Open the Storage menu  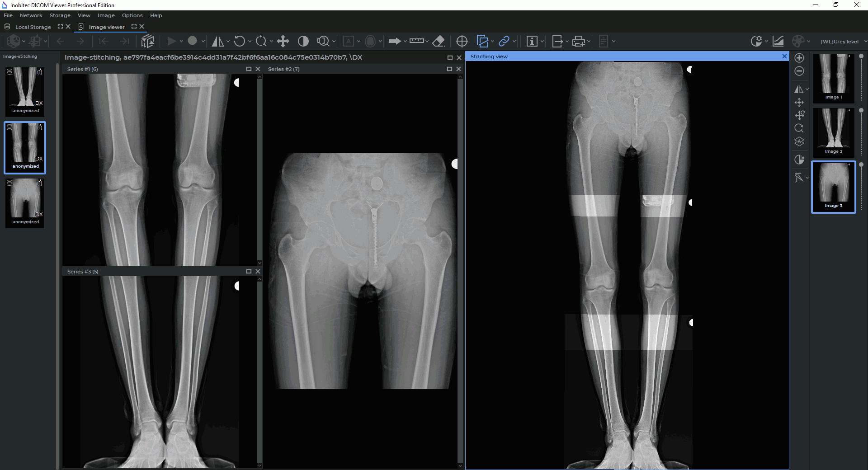pyautogui.click(x=60, y=15)
